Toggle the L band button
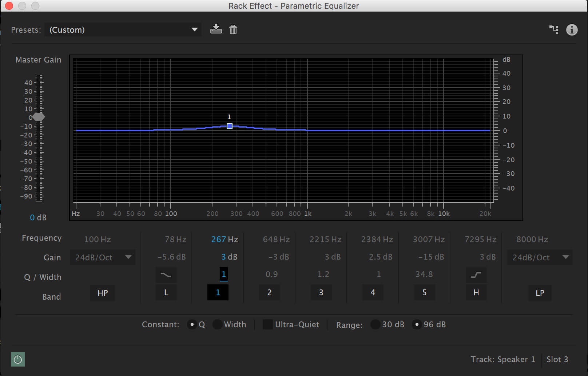Screen dimensions: 588x376 (166, 292)
